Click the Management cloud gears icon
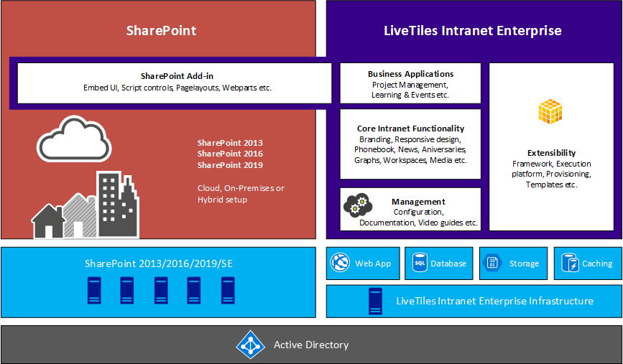This screenshot has width=623, height=364. [358, 205]
